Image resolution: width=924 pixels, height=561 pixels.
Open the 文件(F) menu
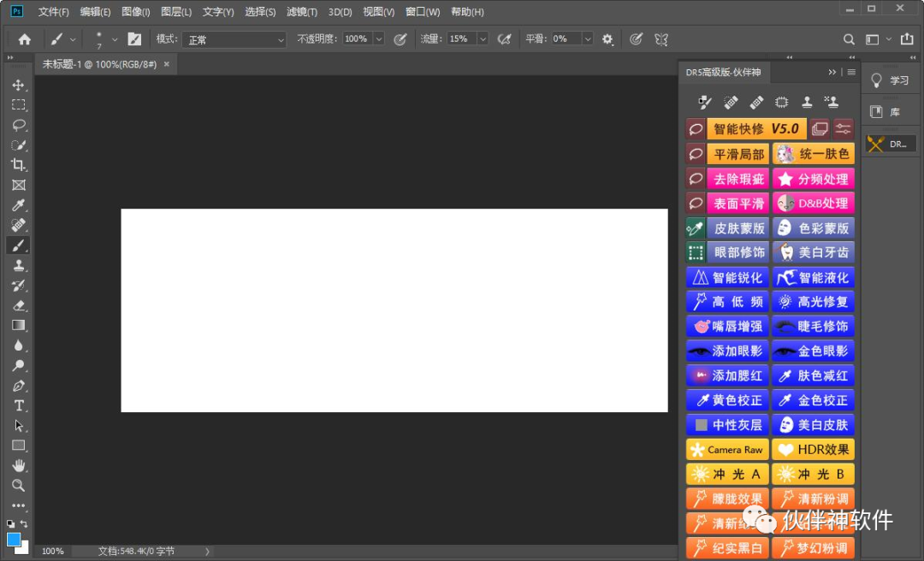point(53,12)
